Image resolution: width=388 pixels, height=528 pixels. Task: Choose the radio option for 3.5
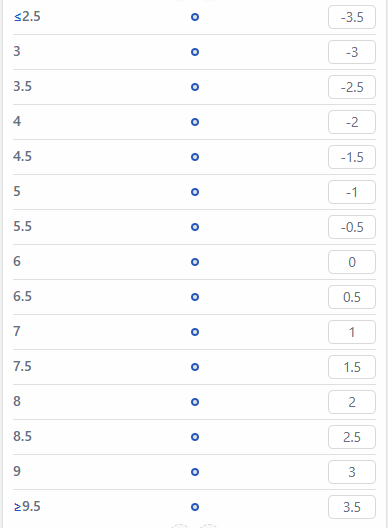pyautogui.click(x=195, y=87)
